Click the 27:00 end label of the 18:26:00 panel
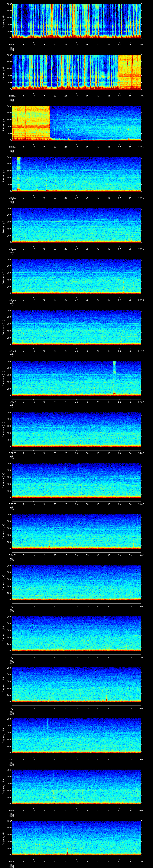Viewport: 153px width, 868px height. pos(141,657)
